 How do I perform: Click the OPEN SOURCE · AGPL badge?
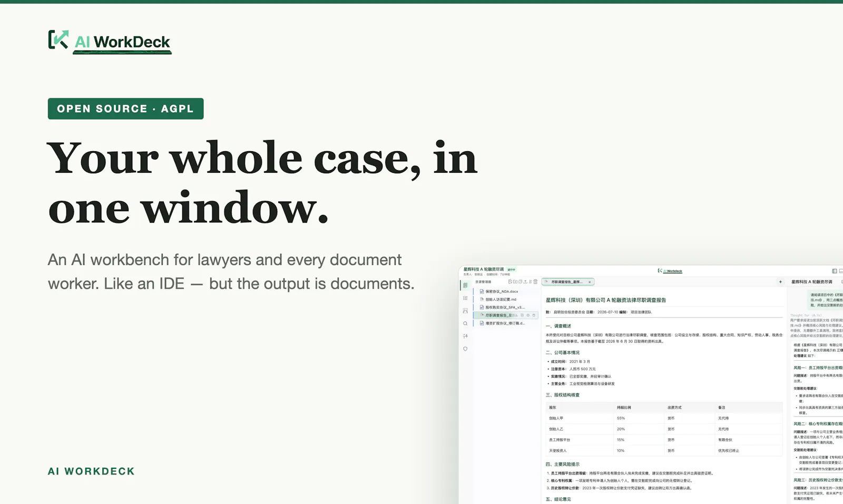coord(125,108)
